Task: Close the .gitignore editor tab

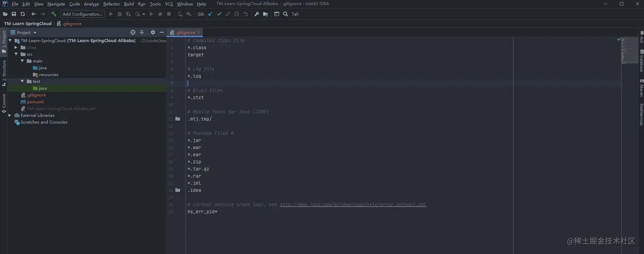Action: tap(199, 32)
